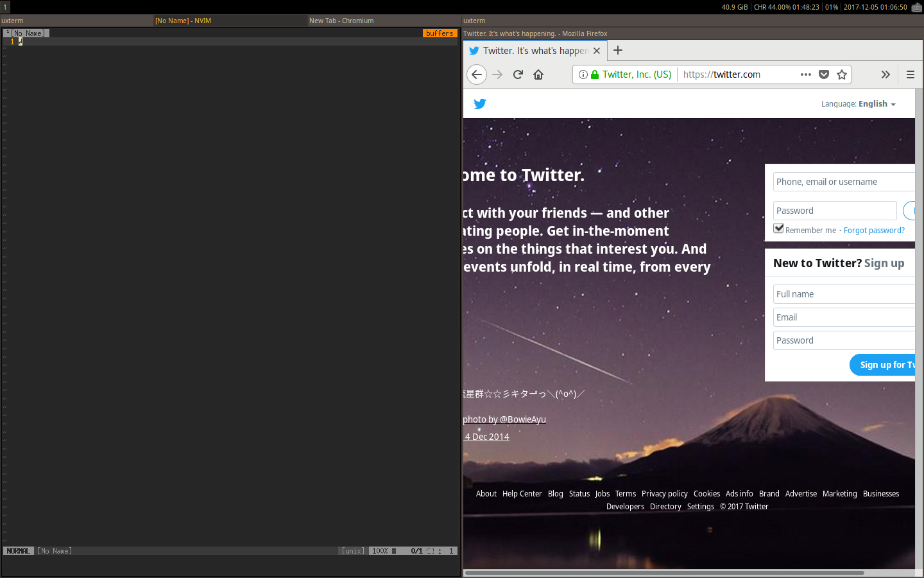The height and width of the screenshot is (578, 924).
Task: Open Status footer link
Action: [x=579, y=494]
